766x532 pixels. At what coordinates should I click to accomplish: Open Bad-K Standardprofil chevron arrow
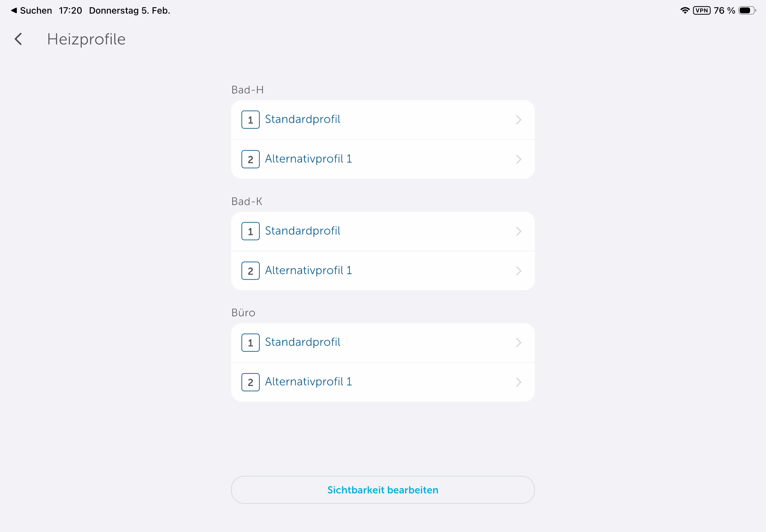[519, 231]
